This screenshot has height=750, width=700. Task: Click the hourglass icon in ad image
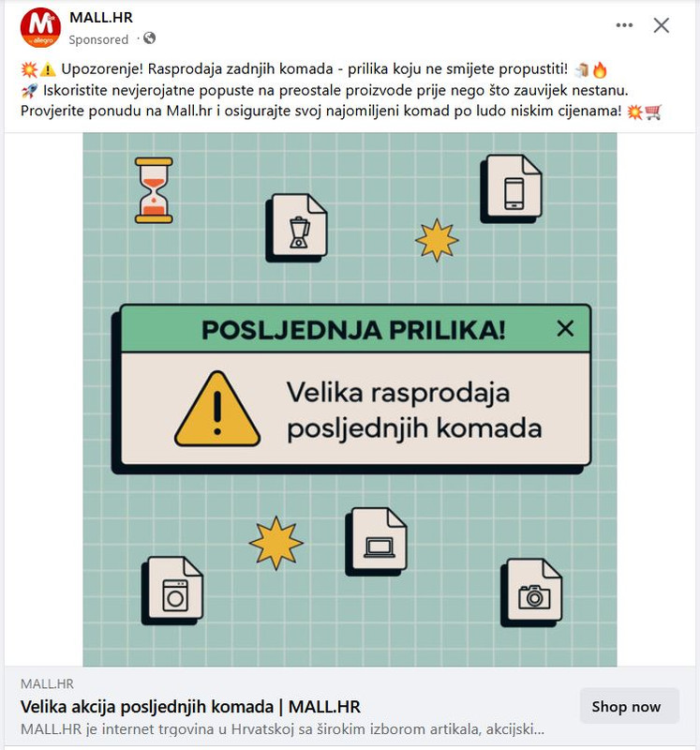click(x=154, y=190)
